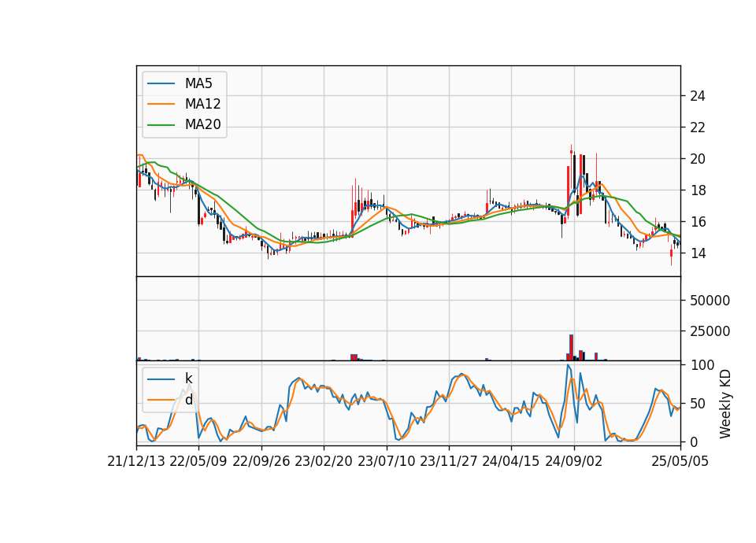The height and width of the screenshot is (543, 756).
Task: Click the 22/05/09 date tick label
Action: (x=198, y=461)
